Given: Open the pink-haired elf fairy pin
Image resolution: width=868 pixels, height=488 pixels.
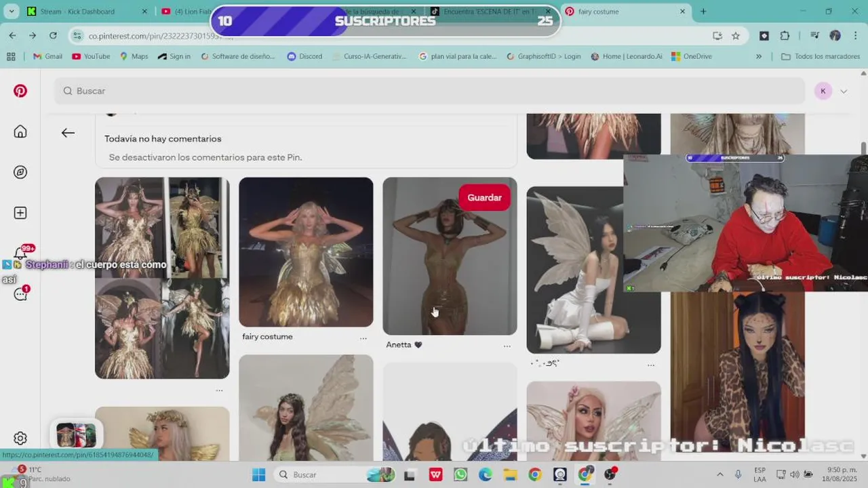Looking at the screenshot, I should click(x=593, y=421).
